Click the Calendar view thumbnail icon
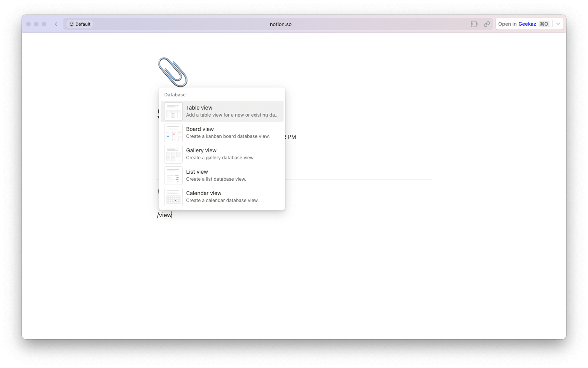 [173, 197]
